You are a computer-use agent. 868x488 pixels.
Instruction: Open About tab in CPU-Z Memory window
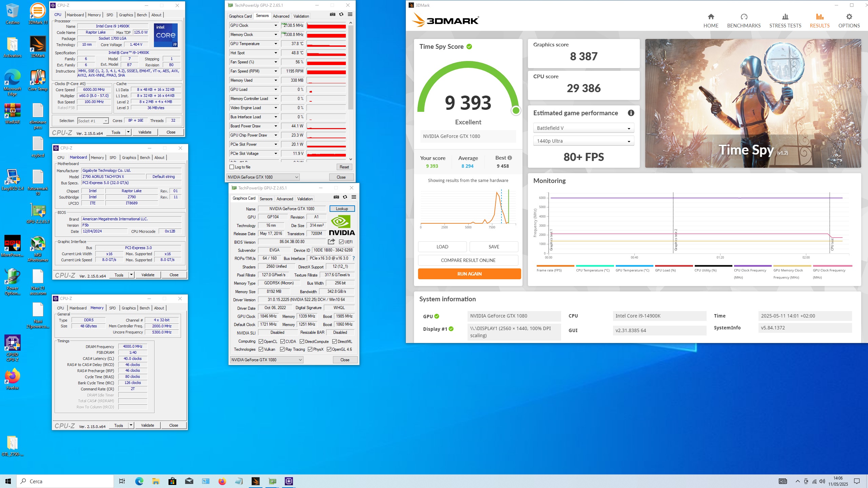click(x=159, y=308)
